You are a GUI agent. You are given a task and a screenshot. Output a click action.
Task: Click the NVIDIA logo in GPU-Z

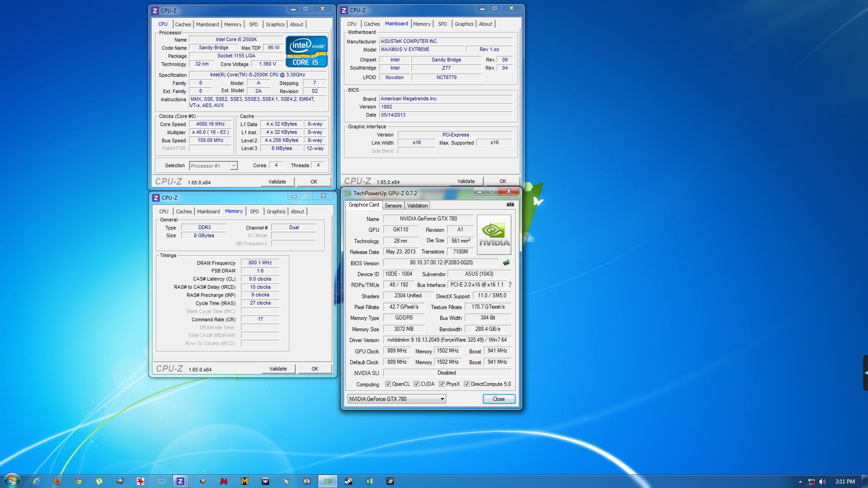click(x=494, y=235)
